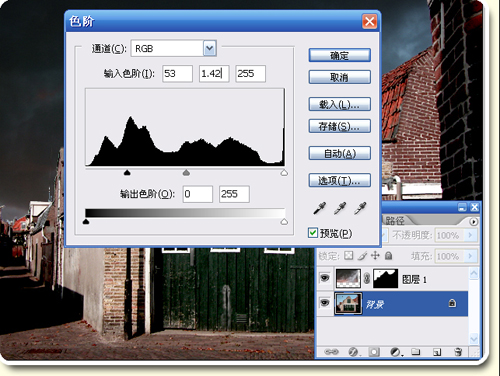Select the 背景 layer thumbnail
This screenshot has height=376, width=500.
pyautogui.click(x=348, y=303)
